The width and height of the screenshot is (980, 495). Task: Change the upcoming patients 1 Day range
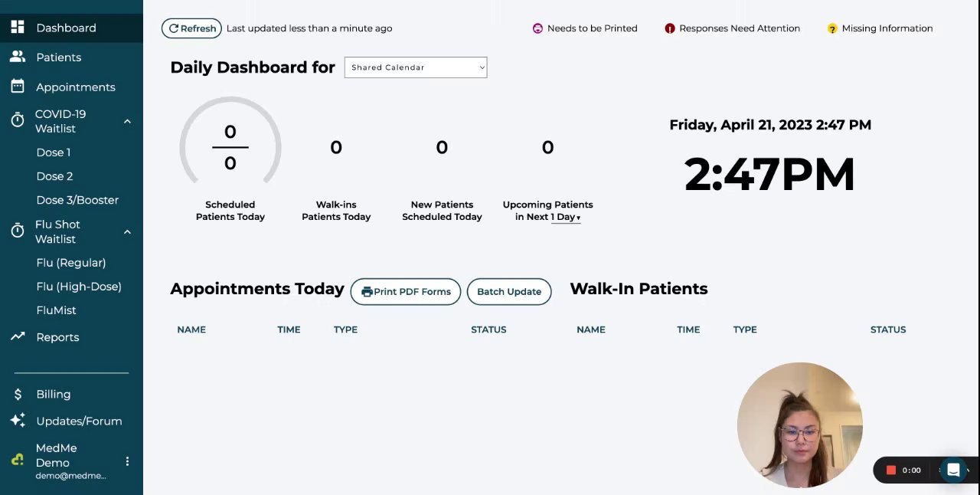coord(566,217)
